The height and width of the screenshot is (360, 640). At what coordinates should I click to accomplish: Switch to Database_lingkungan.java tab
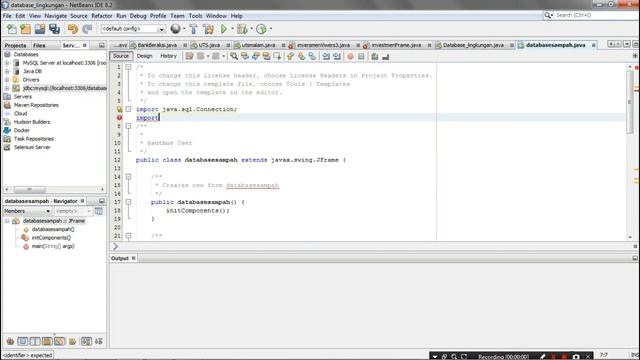[473, 45]
